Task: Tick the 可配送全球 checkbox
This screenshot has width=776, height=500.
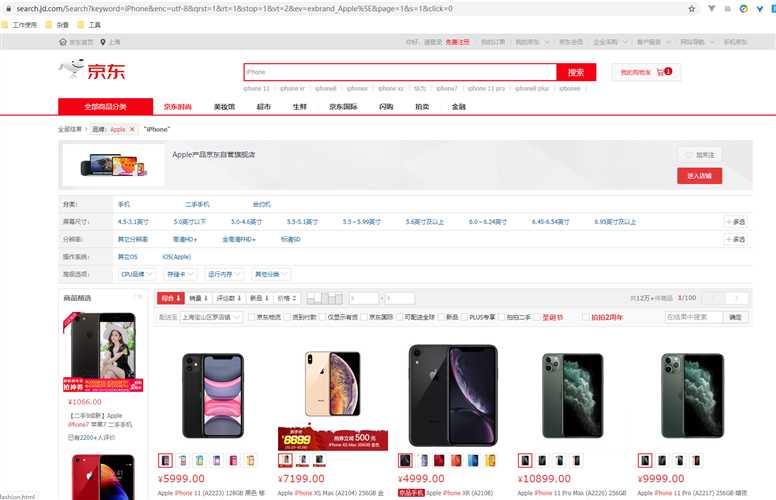Action: (x=400, y=317)
